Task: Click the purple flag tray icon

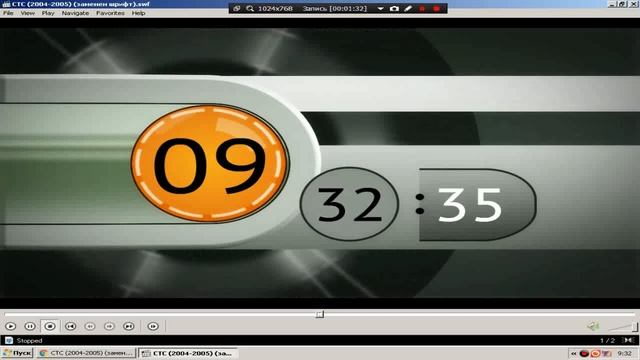Action: [607, 353]
